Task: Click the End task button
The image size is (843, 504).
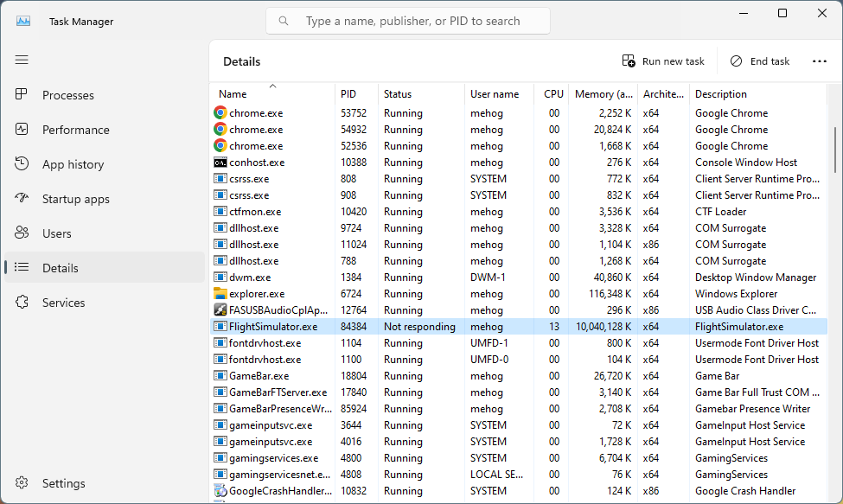Action: coord(759,61)
